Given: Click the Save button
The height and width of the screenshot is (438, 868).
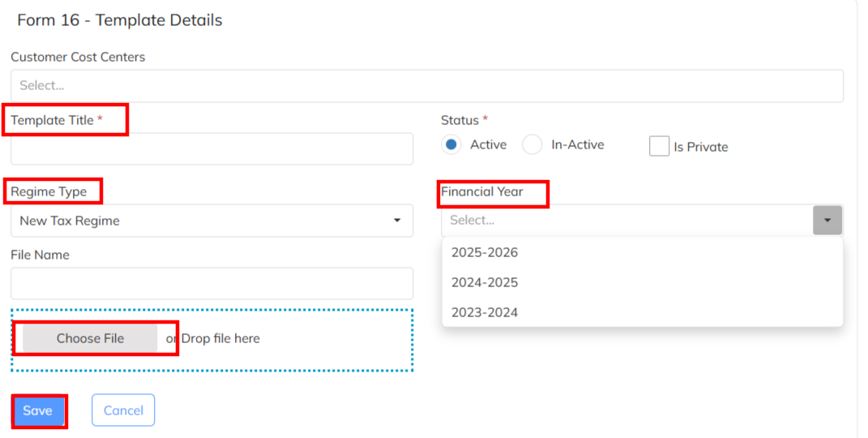Looking at the screenshot, I should pyautogui.click(x=38, y=410).
